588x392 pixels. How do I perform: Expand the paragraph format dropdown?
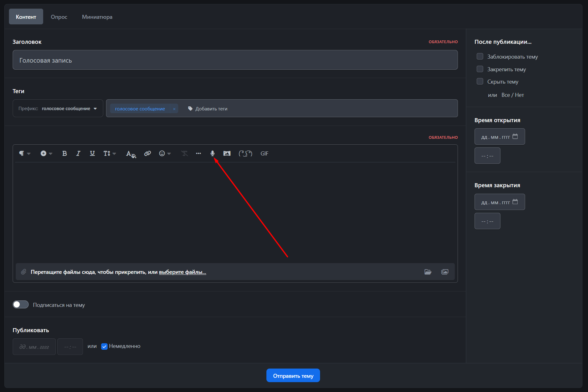(x=25, y=153)
